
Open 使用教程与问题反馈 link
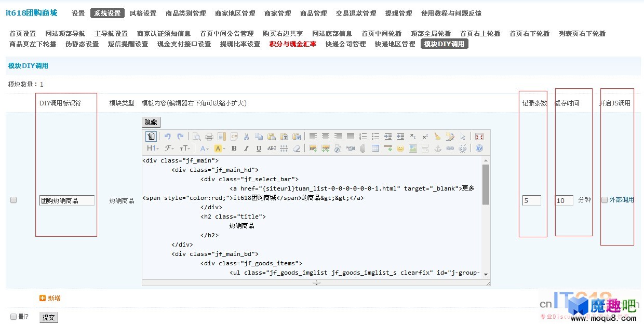[451, 13]
